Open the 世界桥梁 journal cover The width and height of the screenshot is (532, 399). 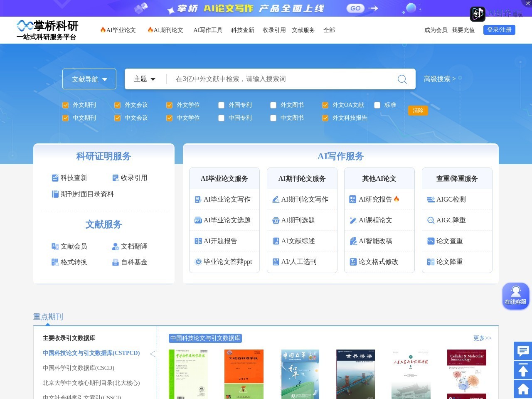355,374
